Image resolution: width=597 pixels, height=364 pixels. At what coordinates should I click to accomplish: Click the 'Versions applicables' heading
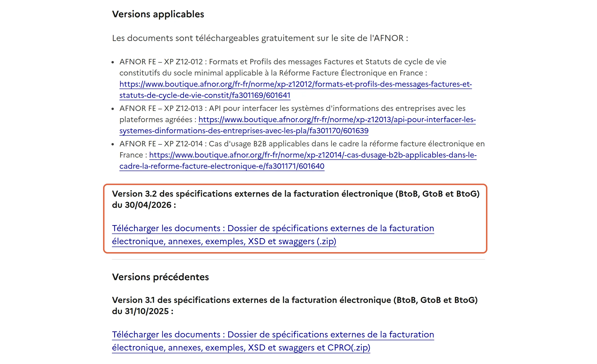pyautogui.click(x=158, y=14)
